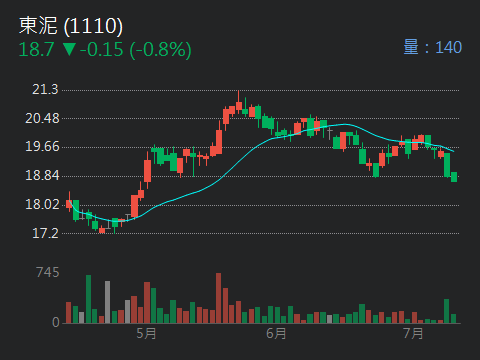Click the 0 volume axis label
This screenshot has width=480, height=360.
pyautogui.click(x=56, y=322)
